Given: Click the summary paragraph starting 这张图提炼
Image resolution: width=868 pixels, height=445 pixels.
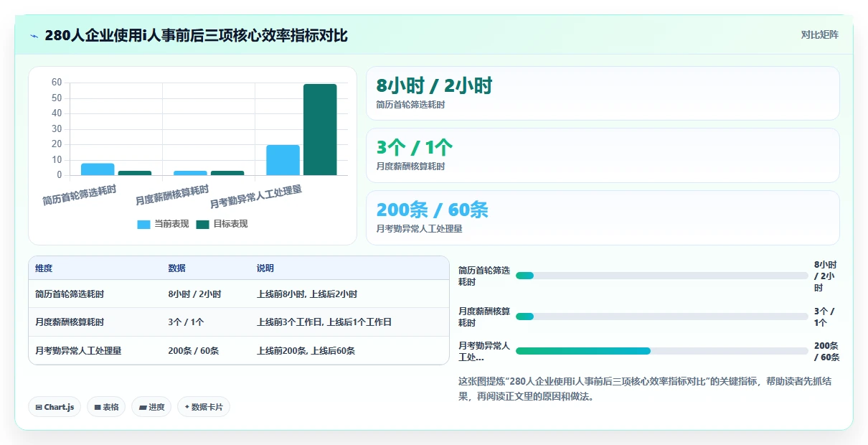Looking at the screenshot, I should (645, 388).
